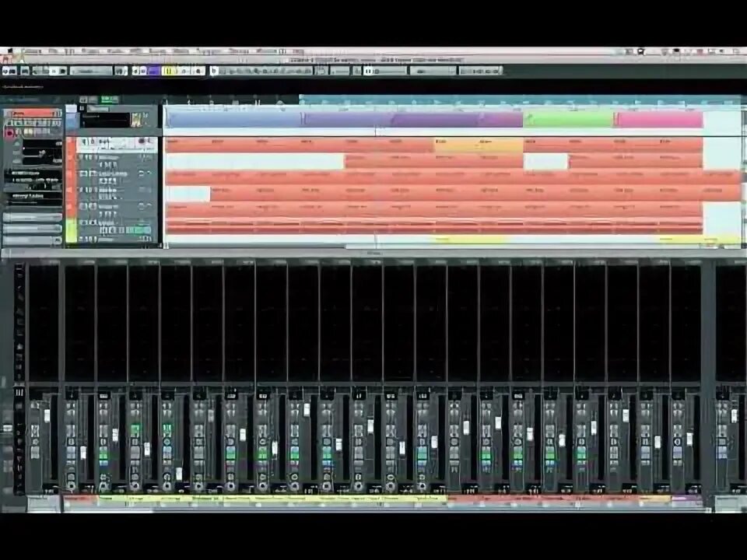Viewport: 747px width, 560px height.
Task: Click the volume fader of the rightmost output channel
Action: [734, 415]
